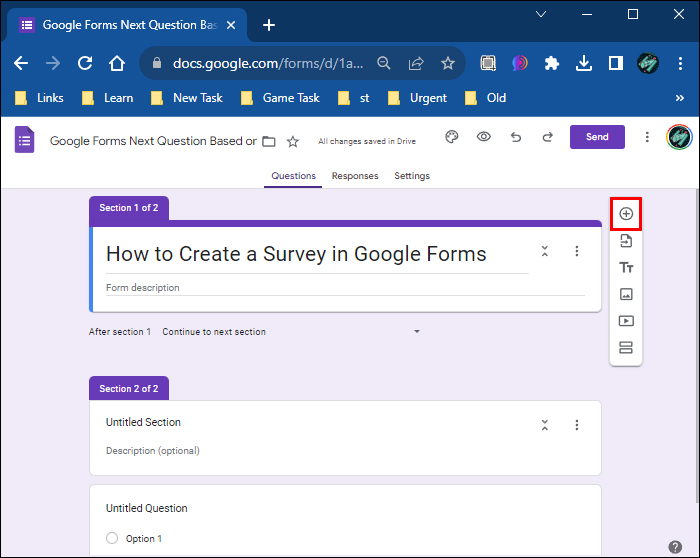Preview the form with the eye icon
This screenshot has width=700, height=558.
[x=483, y=137]
